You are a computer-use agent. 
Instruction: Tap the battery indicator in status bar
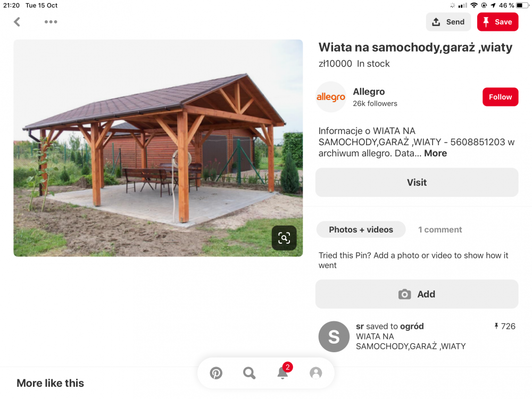coord(523,5)
